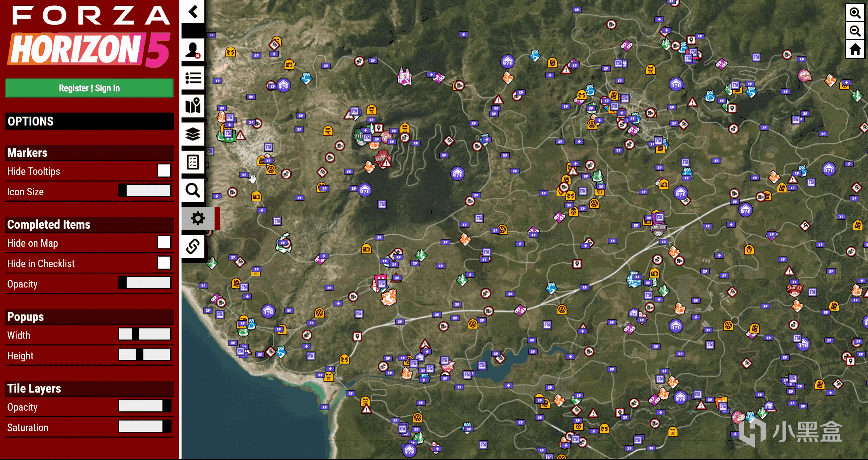Click the Tile Layers Saturation slider

pos(145,427)
